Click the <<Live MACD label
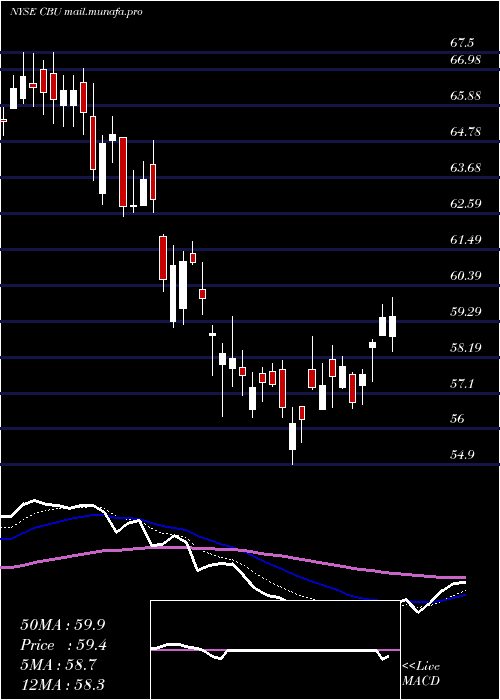Image resolution: width=500 pixels, height=700 pixels. click(421, 673)
